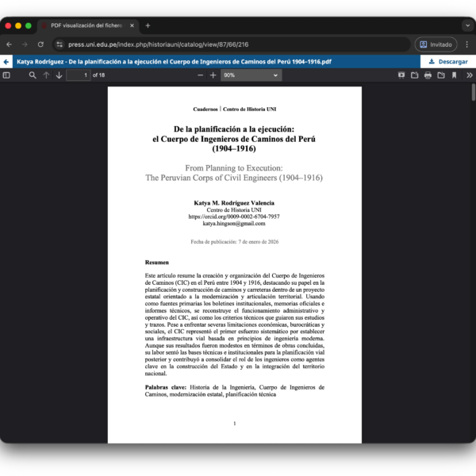Toggle the PDF sidebar panel
Screen dimensions: 476x476
point(6,75)
